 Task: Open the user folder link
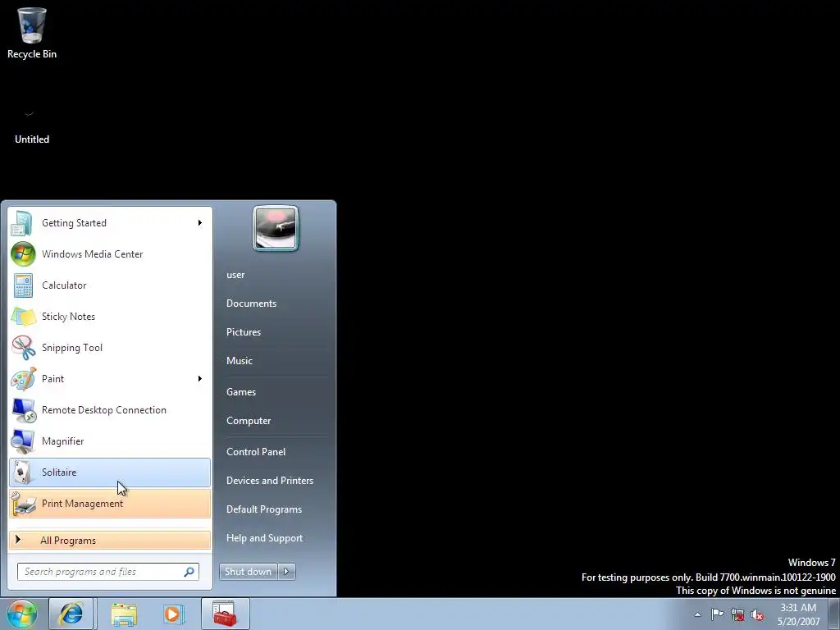pos(235,275)
